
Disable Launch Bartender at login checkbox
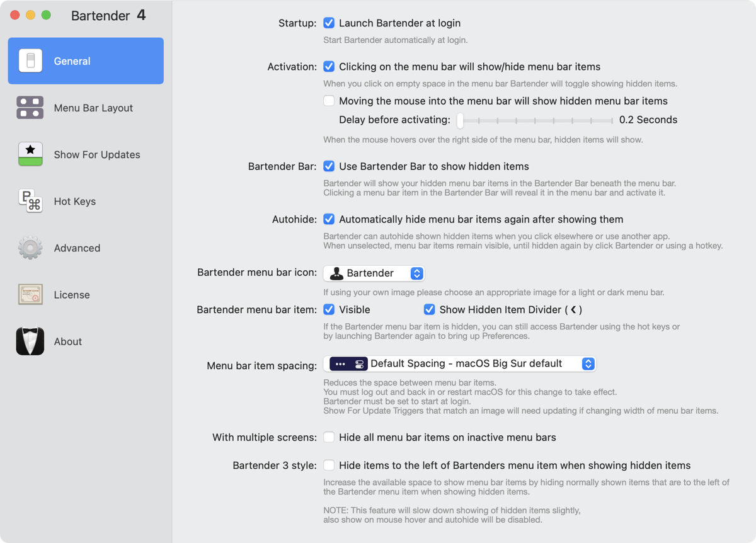(329, 23)
